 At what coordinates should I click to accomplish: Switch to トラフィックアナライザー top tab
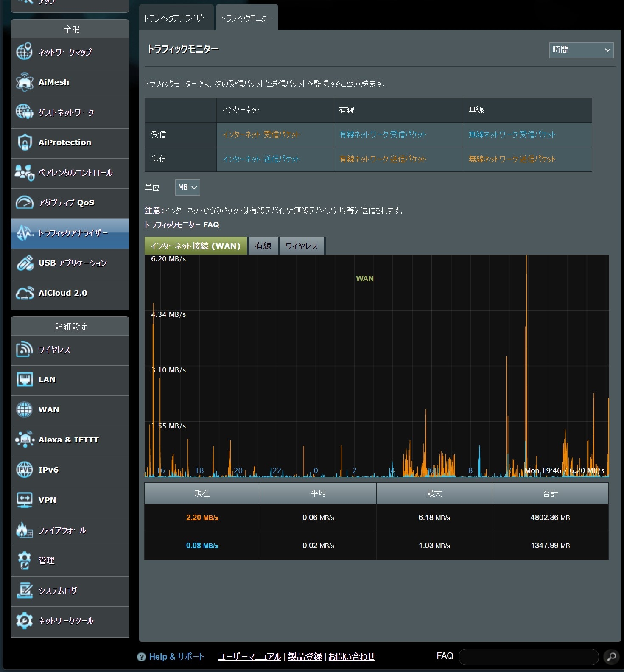click(x=176, y=18)
